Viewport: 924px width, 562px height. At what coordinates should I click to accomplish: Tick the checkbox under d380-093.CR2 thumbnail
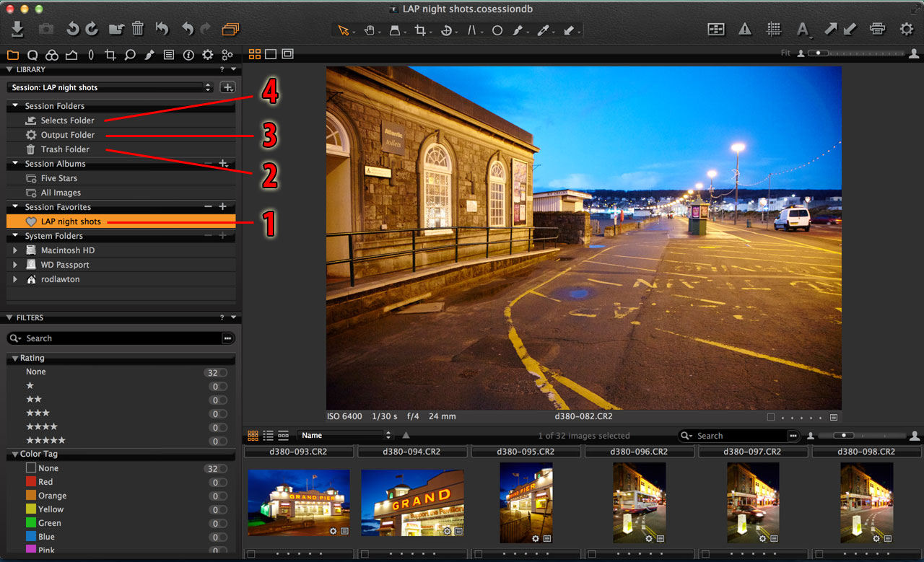[x=250, y=554]
